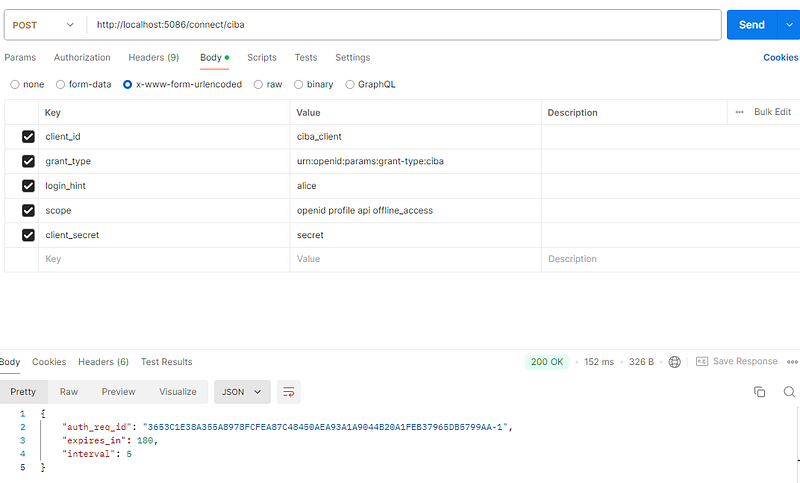
Task: Click the client_secret key cell
Action: point(164,235)
